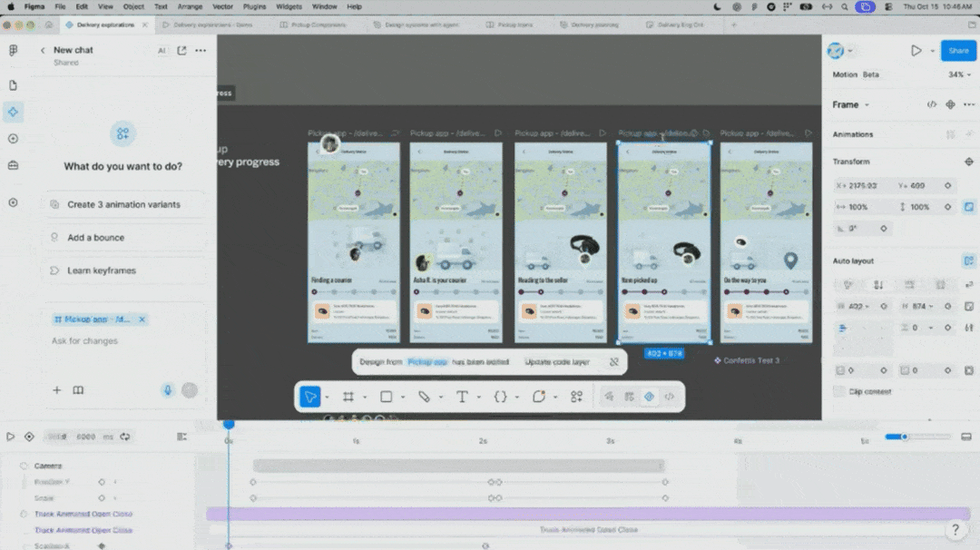
Task: Open the Actions tool in toolbar
Action: (576, 397)
